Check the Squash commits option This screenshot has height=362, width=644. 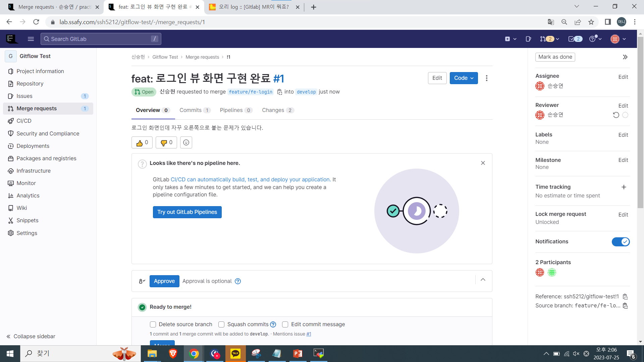221,324
